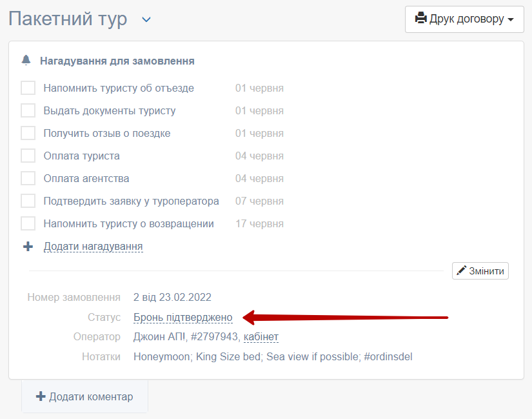Viewport: 532px width, 419px height.
Task: Click reminder text Подтвердить заявку у туроператора
Action: pyautogui.click(x=131, y=201)
